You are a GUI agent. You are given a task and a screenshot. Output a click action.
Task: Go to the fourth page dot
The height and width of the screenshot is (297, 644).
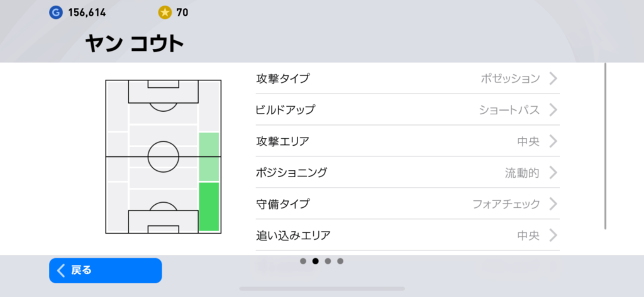click(340, 261)
